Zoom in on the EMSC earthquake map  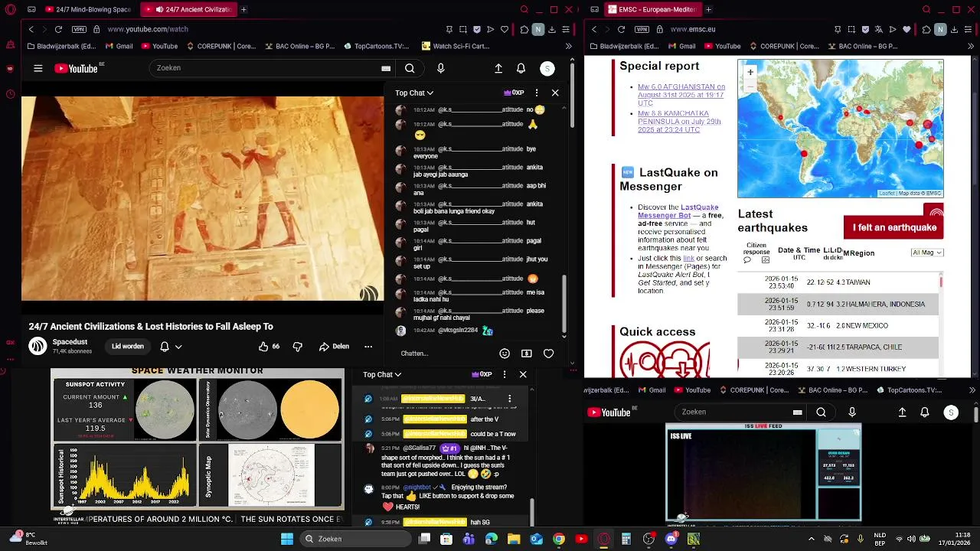click(750, 72)
